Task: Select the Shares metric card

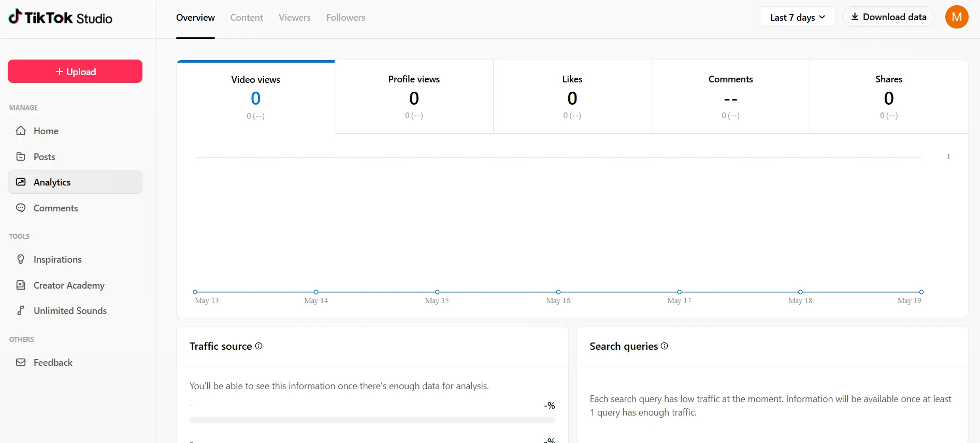Action: tap(889, 97)
